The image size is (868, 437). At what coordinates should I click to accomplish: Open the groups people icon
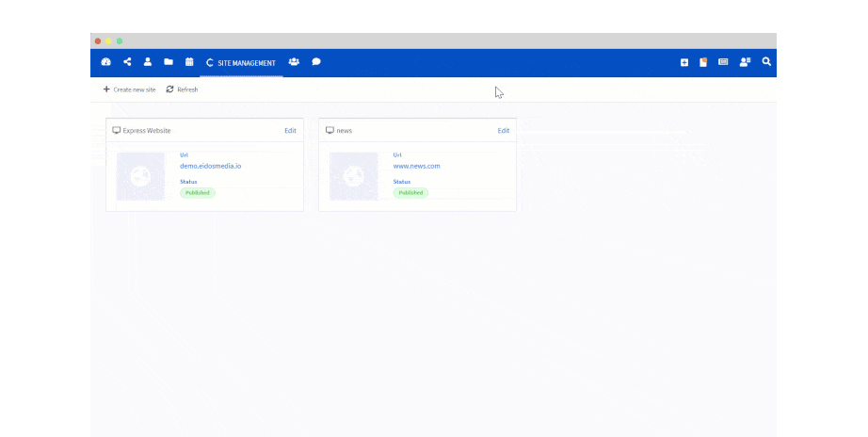pos(294,62)
